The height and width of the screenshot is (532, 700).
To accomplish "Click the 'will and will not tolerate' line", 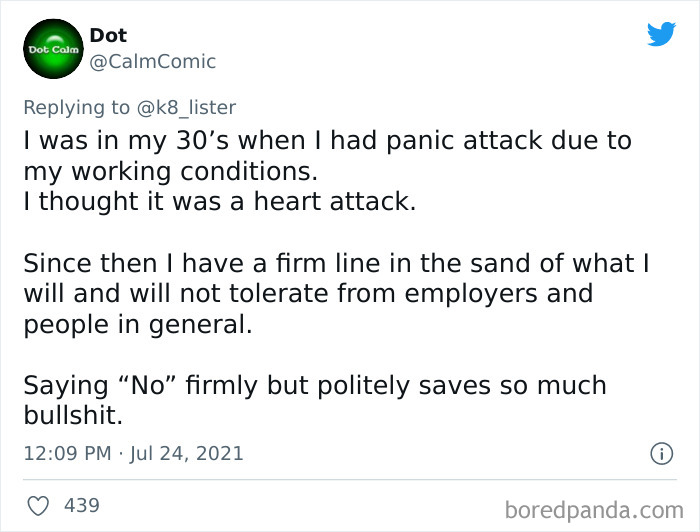I will click(x=308, y=294).
